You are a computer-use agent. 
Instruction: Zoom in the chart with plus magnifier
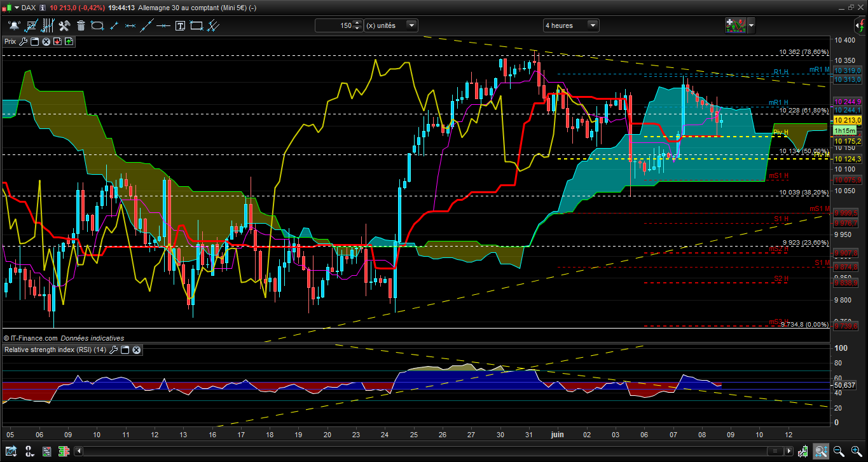pyautogui.click(x=855, y=452)
